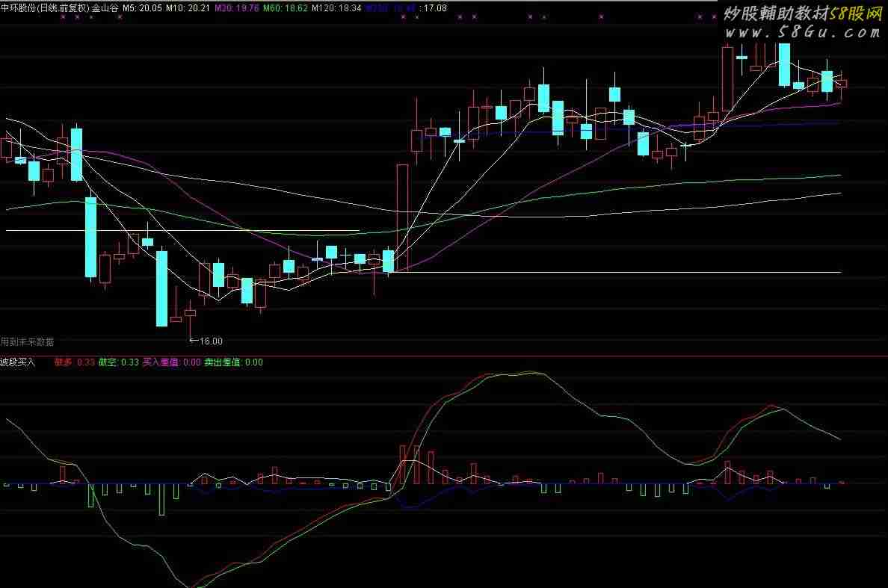
Task: Click the 炒股辅助教材58股网 watermark text
Action: [804, 13]
